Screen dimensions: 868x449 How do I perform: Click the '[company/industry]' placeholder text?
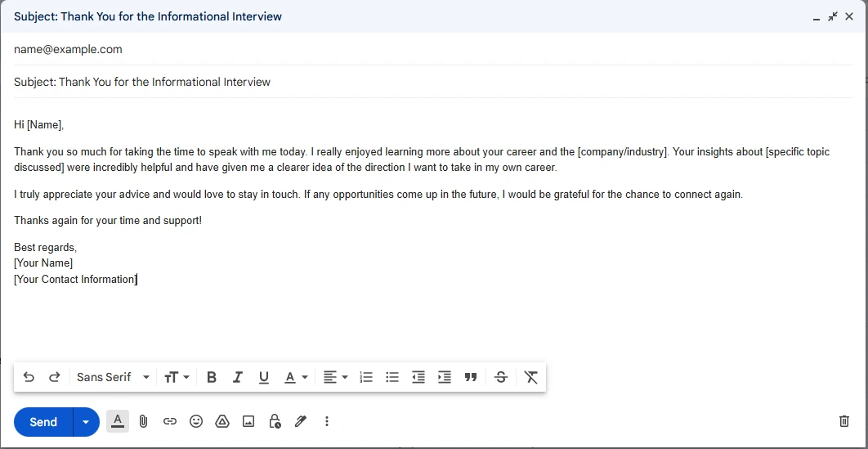[x=623, y=151]
